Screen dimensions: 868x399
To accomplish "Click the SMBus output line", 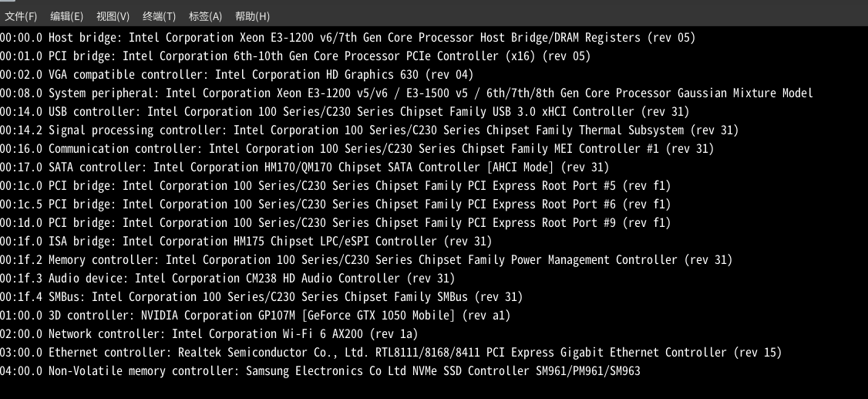I will (x=261, y=297).
